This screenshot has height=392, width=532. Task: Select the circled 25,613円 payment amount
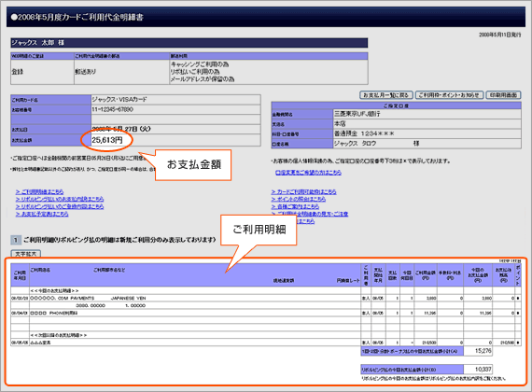[x=107, y=140]
